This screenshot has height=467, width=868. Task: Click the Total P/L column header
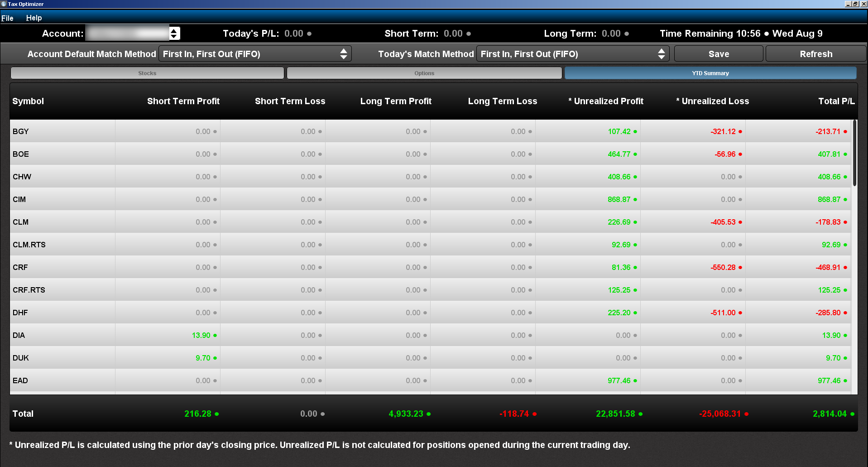836,101
